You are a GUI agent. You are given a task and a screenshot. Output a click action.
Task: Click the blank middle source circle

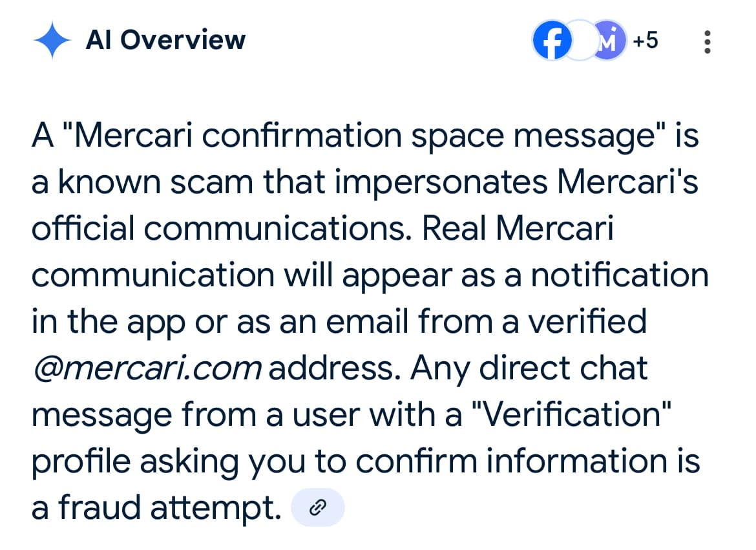(x=580, y=41)
